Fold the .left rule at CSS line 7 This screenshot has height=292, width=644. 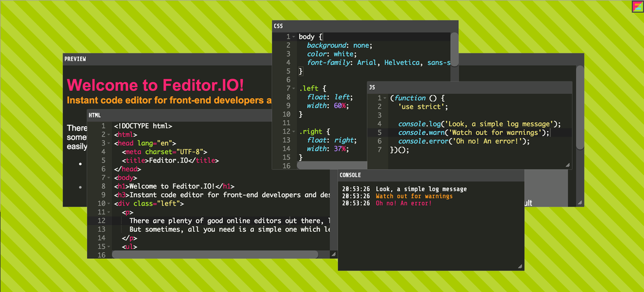tap(294, 88)
